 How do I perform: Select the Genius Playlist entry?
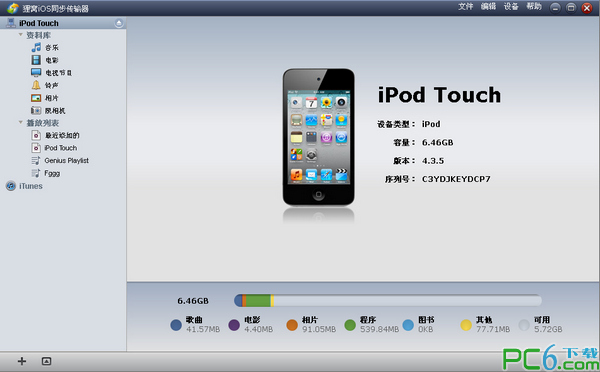66,160
